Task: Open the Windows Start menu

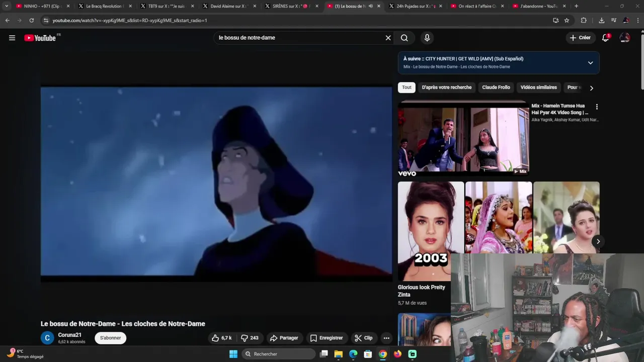Action: pos(233,354)
